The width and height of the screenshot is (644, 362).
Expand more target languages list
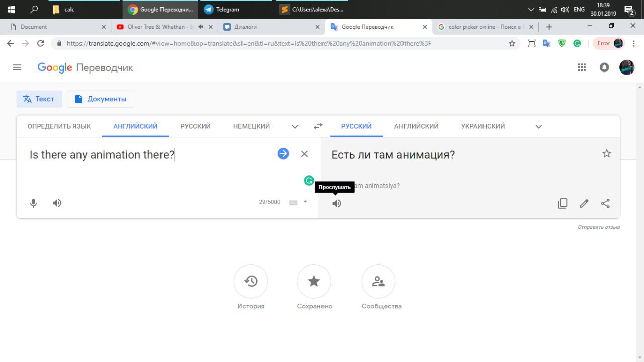(x=539, y=127)
